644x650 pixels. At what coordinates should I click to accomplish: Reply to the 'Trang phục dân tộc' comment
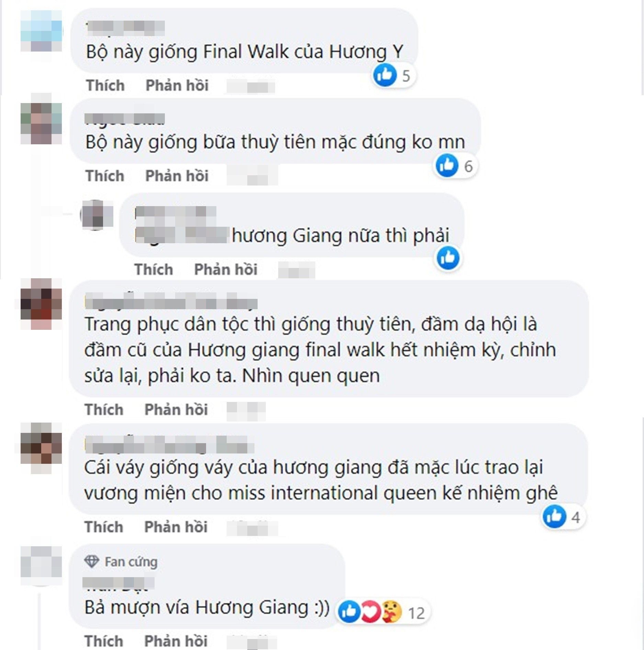[176, 410]
